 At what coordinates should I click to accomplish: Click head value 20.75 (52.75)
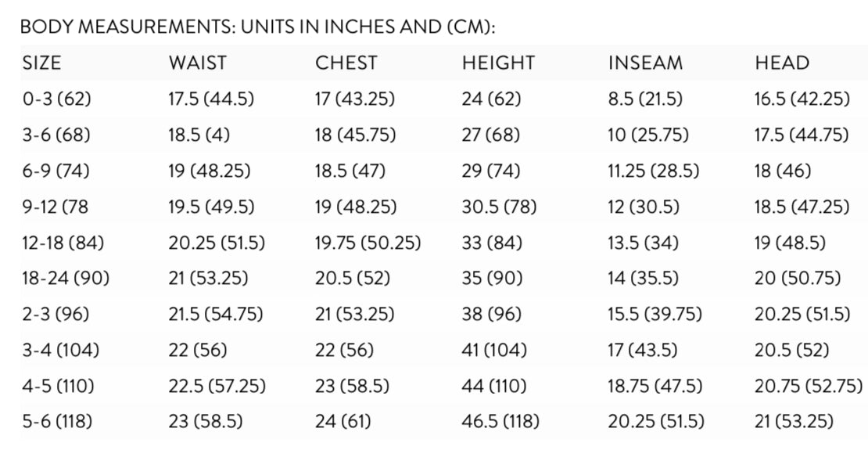tap(809, 386)
